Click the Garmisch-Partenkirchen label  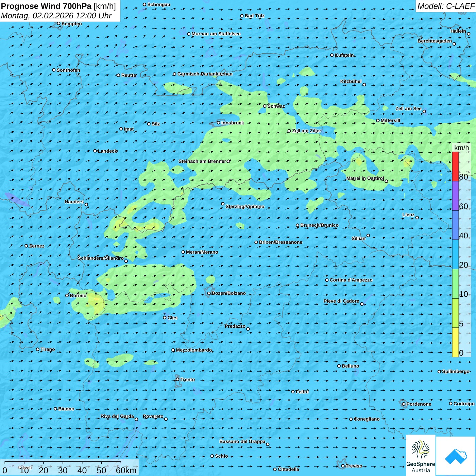205,74
